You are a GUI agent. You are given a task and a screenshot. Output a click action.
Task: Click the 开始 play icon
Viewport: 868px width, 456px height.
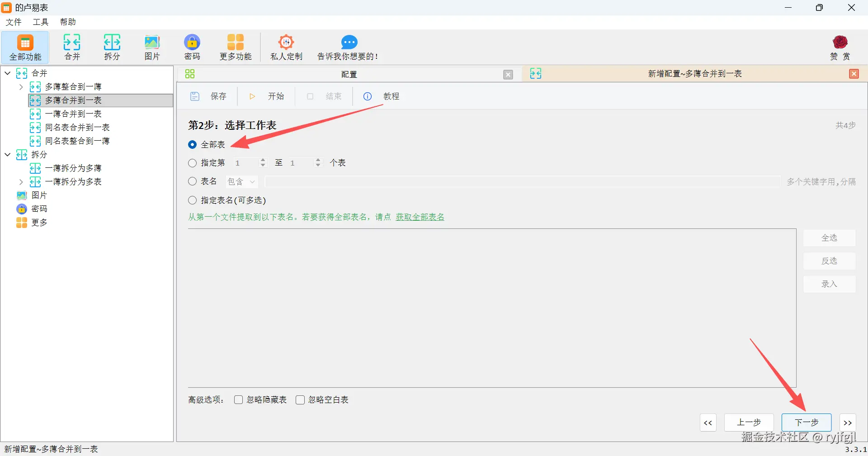click(252, 96)
